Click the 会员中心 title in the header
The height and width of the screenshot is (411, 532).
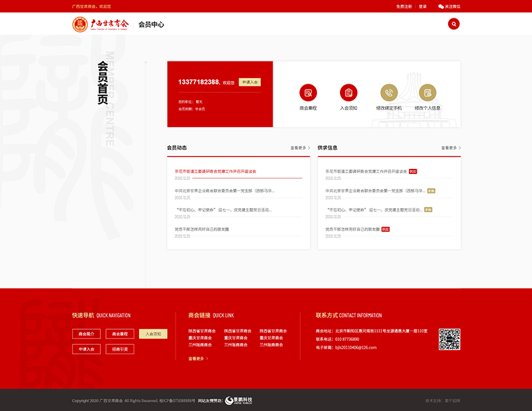[x=151, y=24]
